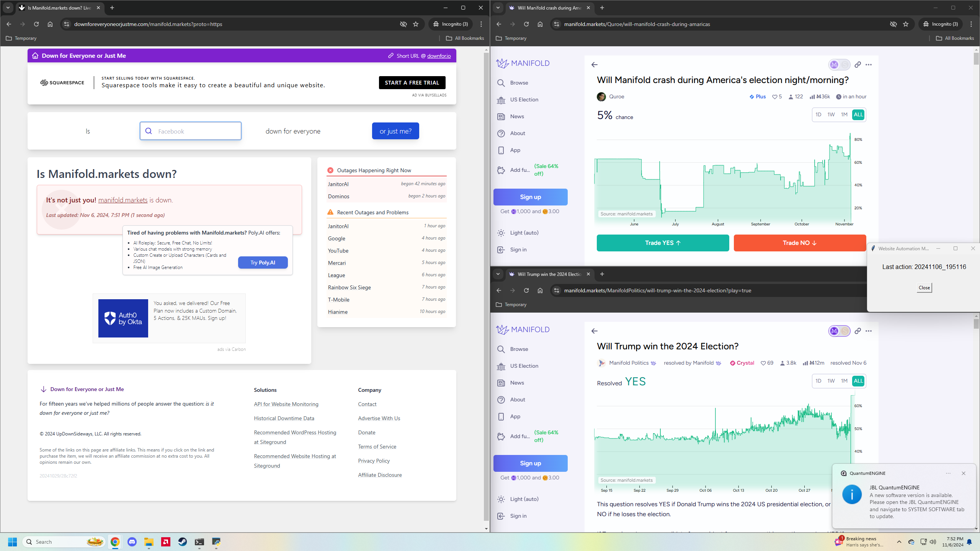Toggle mana/sweepcash switch on Trump market
The width and height of the screenshot is (980, 551).
click(840, 331)
